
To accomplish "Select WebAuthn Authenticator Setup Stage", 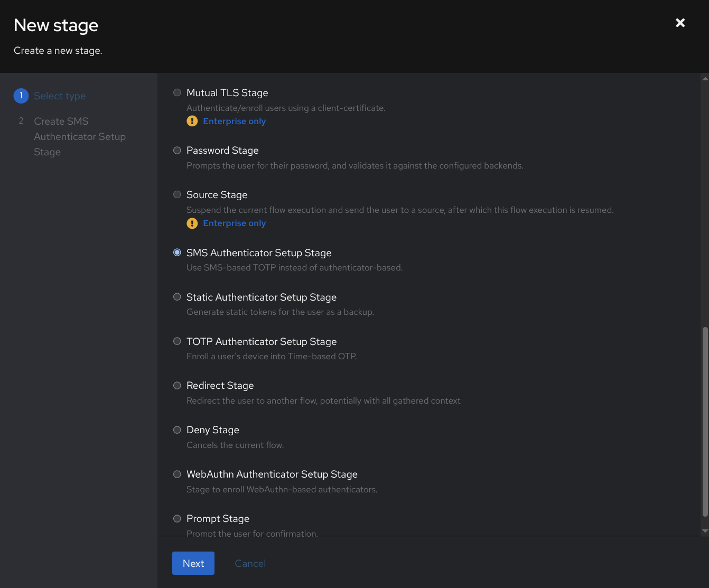I will [177, 474].
